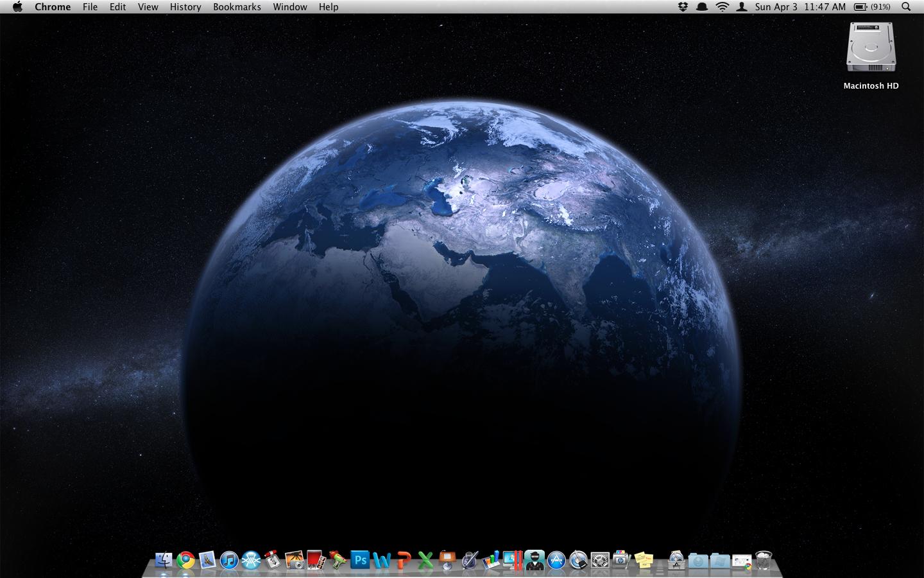Click the Dropbox menu bar icon
The image size is (924, 578).
pyautogui.click(x=683, y=7)
